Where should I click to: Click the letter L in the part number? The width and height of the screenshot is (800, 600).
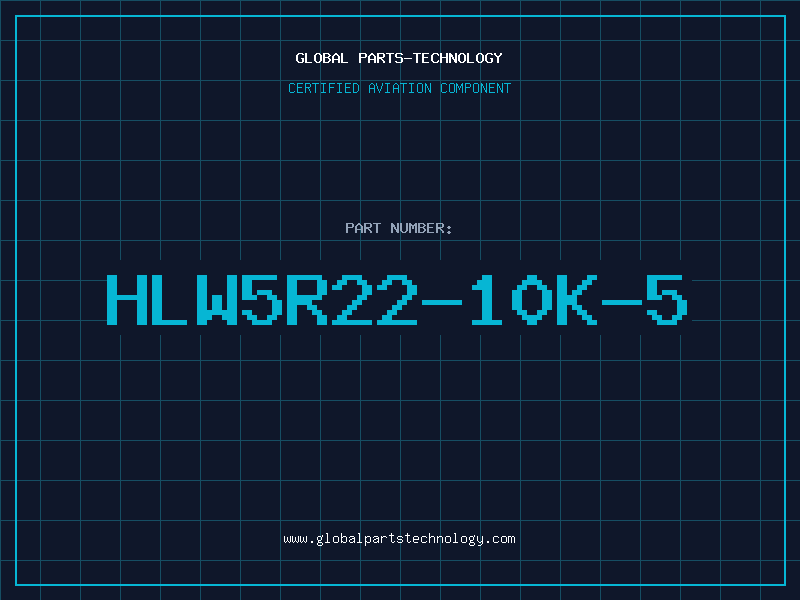point(172,300)
